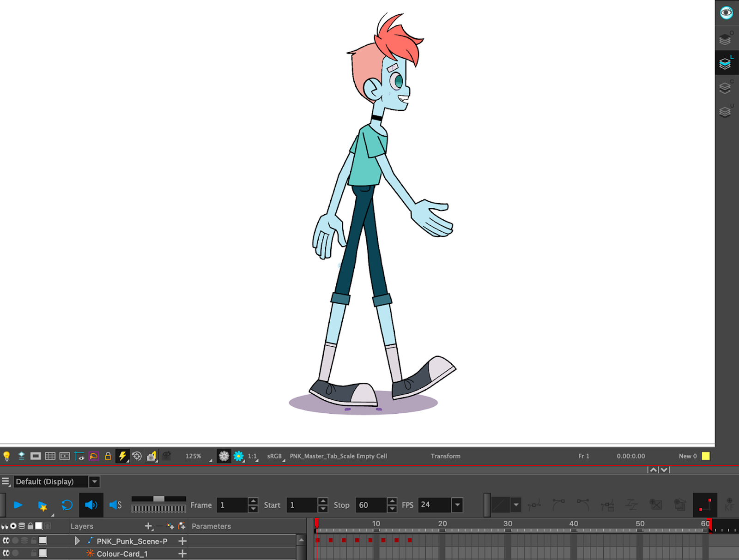The width and height of the screenshot is (739, 560).
Task: Click the camera snapshot icon
Action: (151, 456)
